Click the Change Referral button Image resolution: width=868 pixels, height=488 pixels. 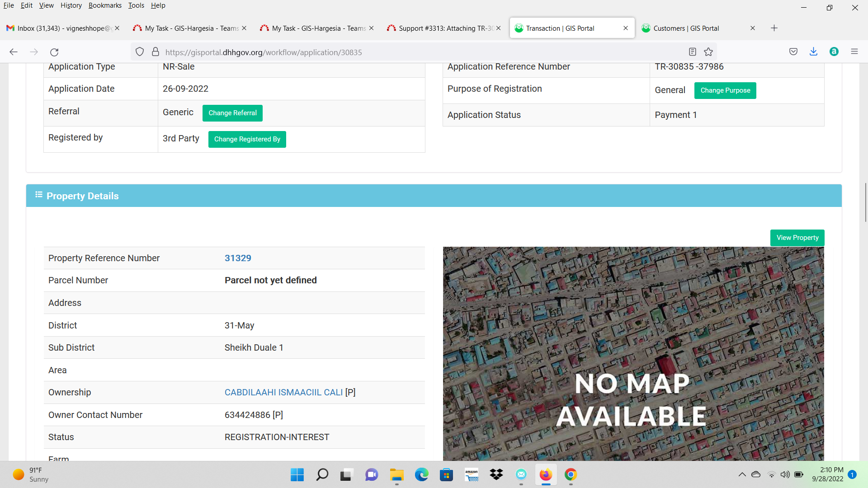pos(232,113)
